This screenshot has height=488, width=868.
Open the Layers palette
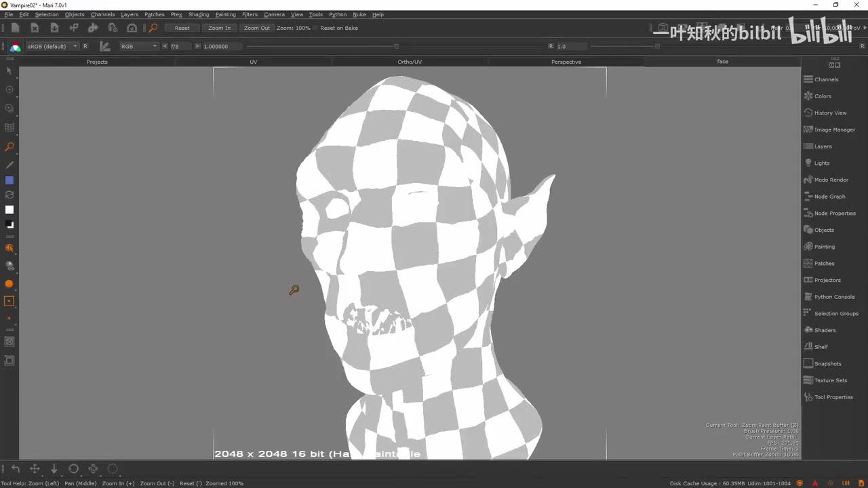(x=818, y=146)
